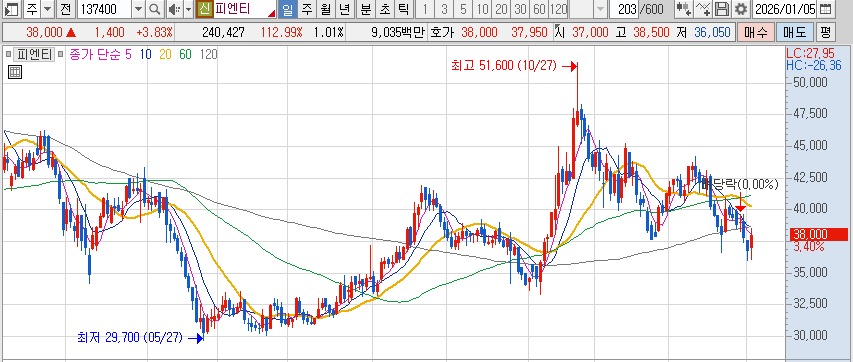The width and height of the screenshot is (853, 362).
Task: Expand the stock code history dropdown
Action: tap(139, 9)
